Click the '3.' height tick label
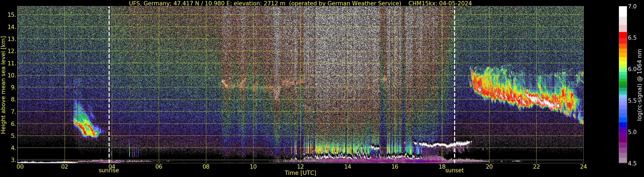 click(x=13, y=160)
